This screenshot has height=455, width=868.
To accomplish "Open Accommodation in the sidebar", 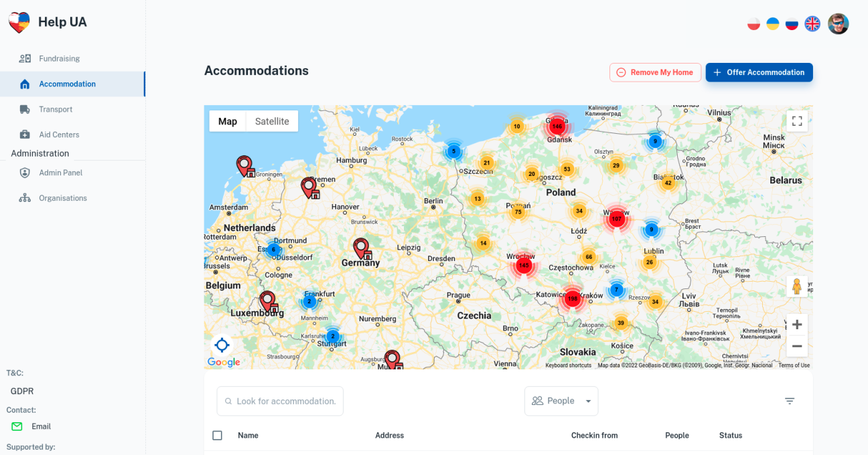I will (72, 84).
